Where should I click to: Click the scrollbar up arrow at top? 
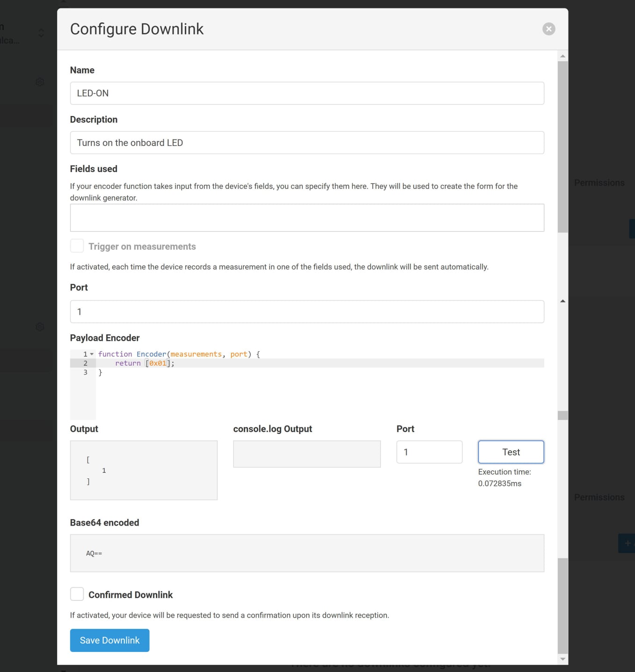click(x=562, y=56)
